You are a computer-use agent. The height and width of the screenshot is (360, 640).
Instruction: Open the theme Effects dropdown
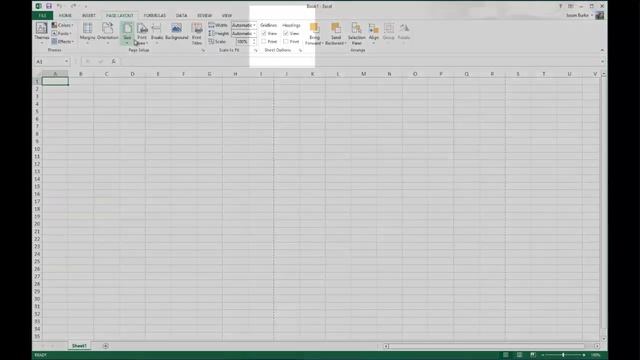(x=63, y=42)
